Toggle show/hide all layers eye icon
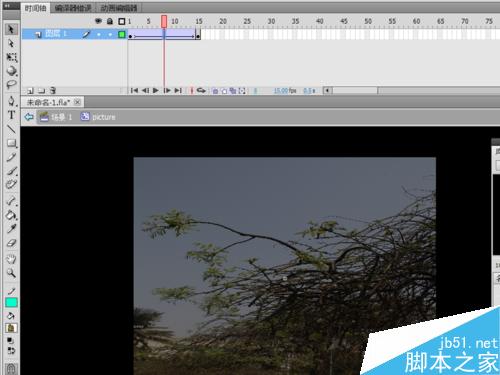 (98, 21)
